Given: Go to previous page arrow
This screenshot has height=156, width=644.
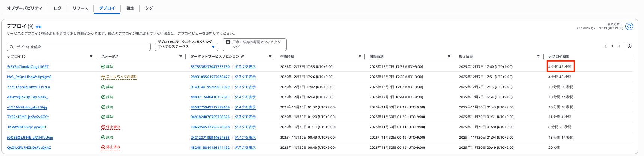Looking at the screenshot, I should point(605,46).
